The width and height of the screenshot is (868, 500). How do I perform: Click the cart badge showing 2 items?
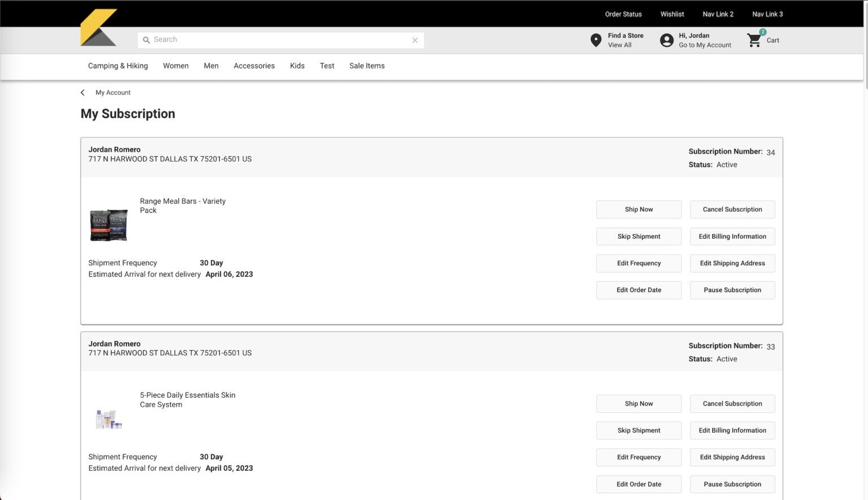763,32
